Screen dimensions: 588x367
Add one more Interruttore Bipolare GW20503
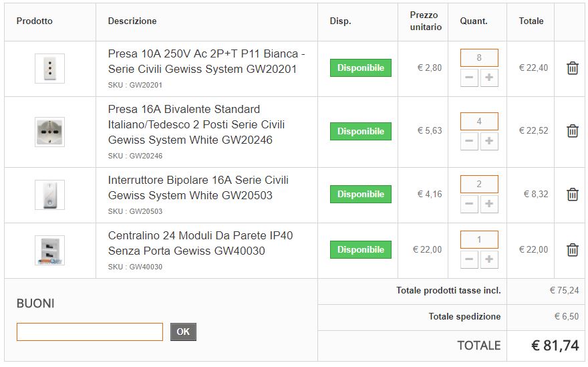click(489, 204)
